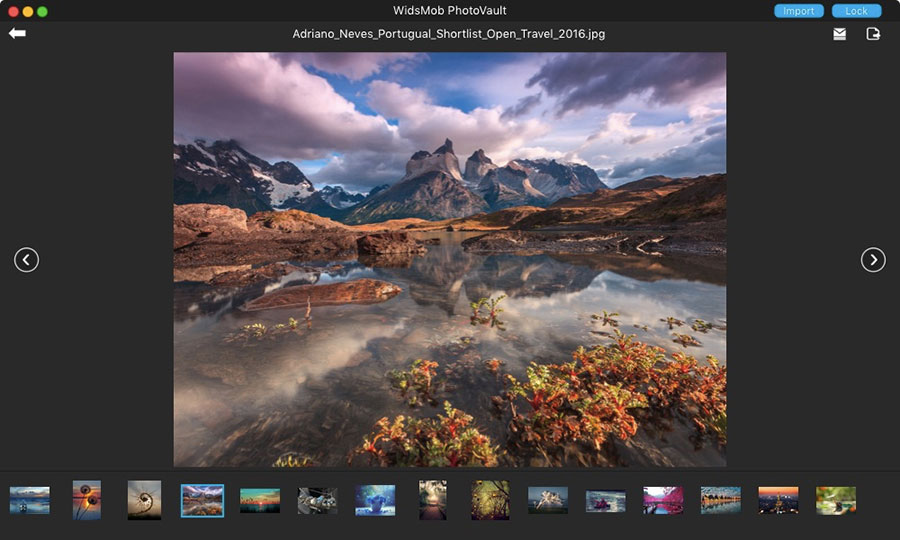Show the previous photo with the left chevron
900x540 pixels.
click(26, 260)
